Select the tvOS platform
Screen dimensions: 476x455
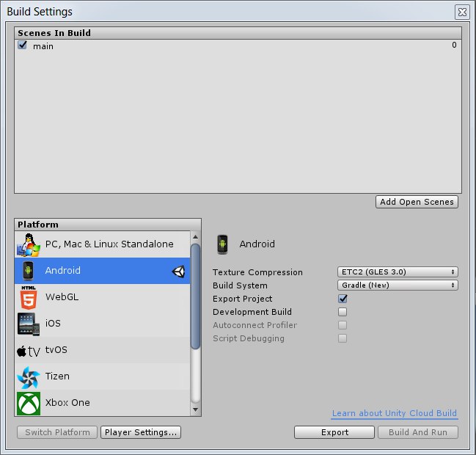[102, 350]
